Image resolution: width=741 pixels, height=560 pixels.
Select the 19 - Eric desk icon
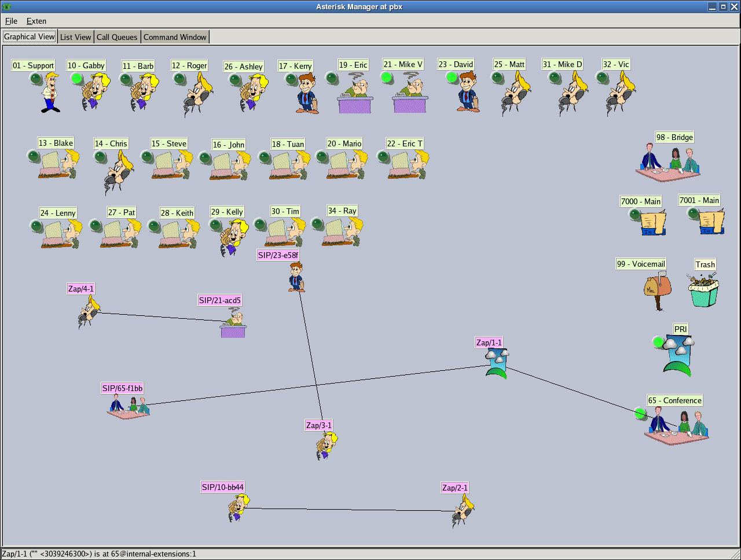(x=355, y=93)
